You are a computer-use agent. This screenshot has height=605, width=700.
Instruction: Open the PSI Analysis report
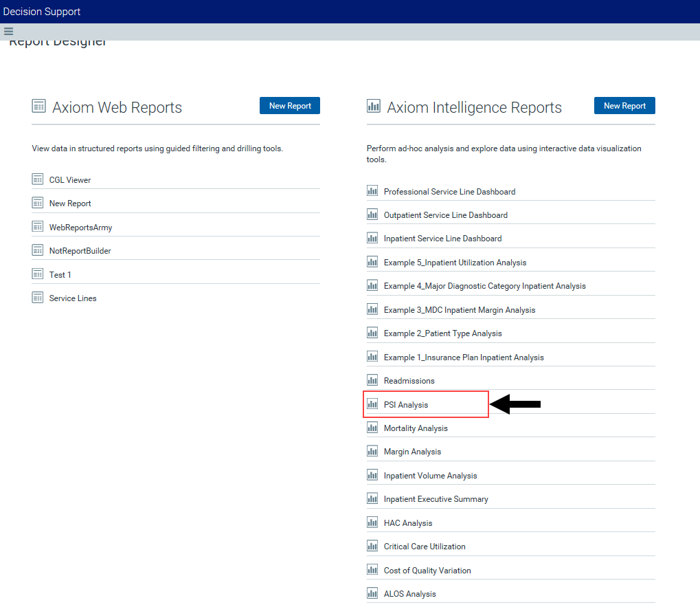pyautogui.click(x=406, y=405)
